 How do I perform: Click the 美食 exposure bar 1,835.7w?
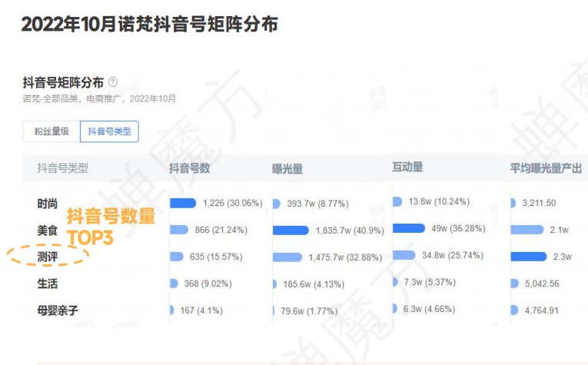click(291, 230)
